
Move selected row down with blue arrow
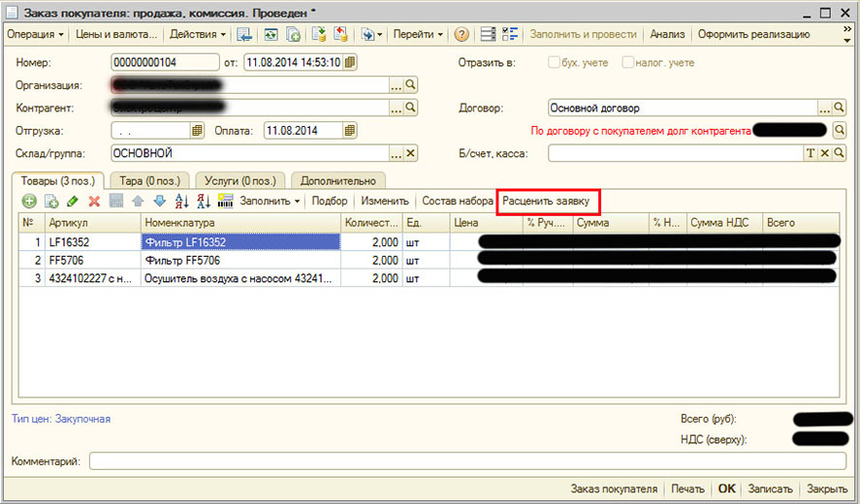(x=159, y=202)
